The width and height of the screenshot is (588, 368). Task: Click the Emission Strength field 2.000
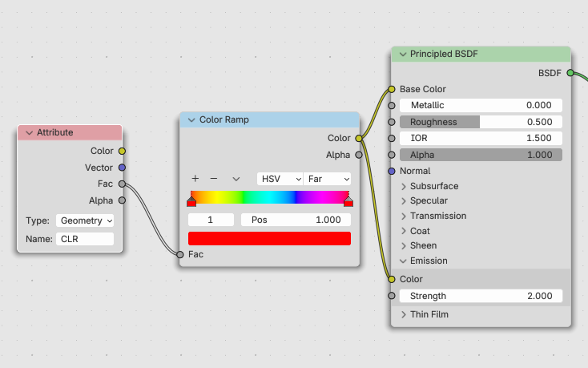481,296
